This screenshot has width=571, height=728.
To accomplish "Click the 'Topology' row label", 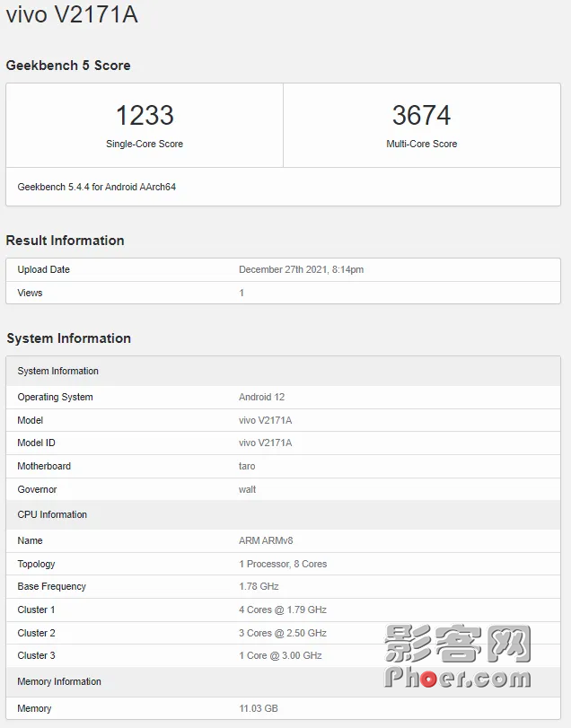I will click(36, 564).
